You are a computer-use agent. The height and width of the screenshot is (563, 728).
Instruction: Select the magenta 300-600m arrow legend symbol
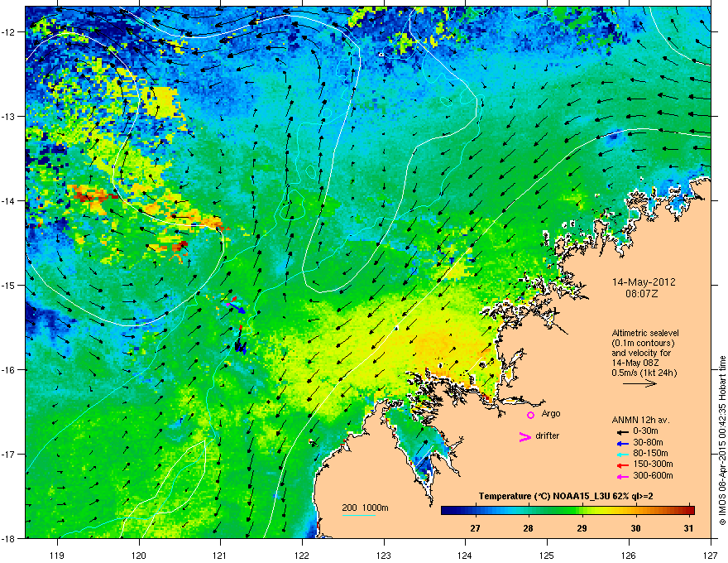[622, 477]
